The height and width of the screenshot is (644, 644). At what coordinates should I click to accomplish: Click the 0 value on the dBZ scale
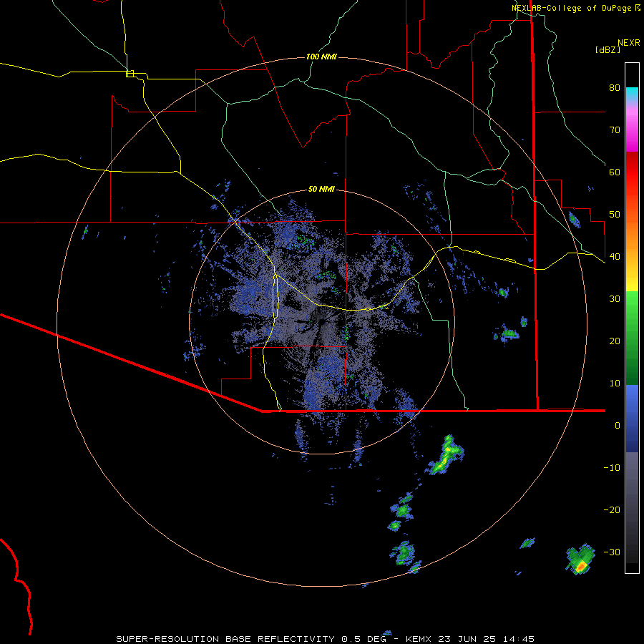click(x=618, y=426)
